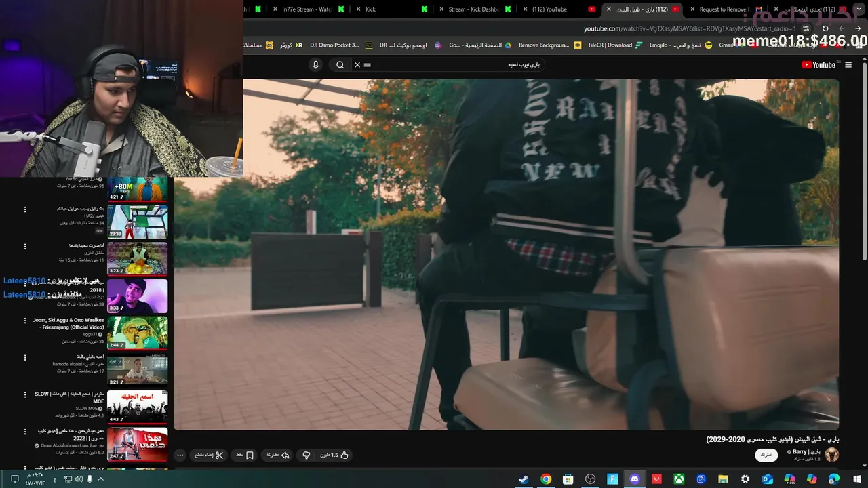
Task: Open the Barry channel avatar
Action: 831,455
